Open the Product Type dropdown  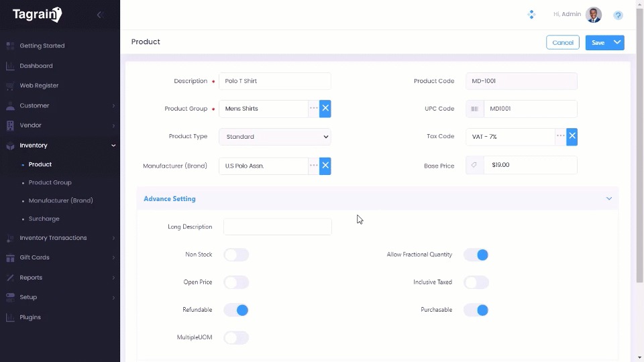tap(275, 137)
